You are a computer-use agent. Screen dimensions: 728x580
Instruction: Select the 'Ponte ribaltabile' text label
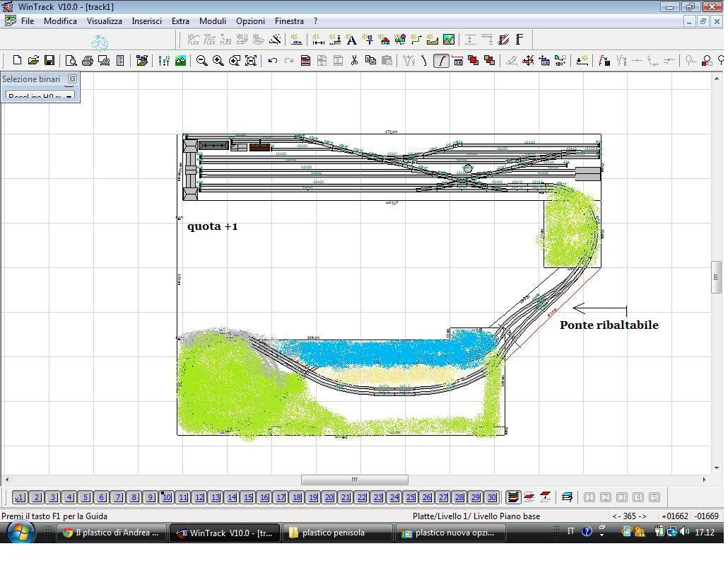coord(609,325)
